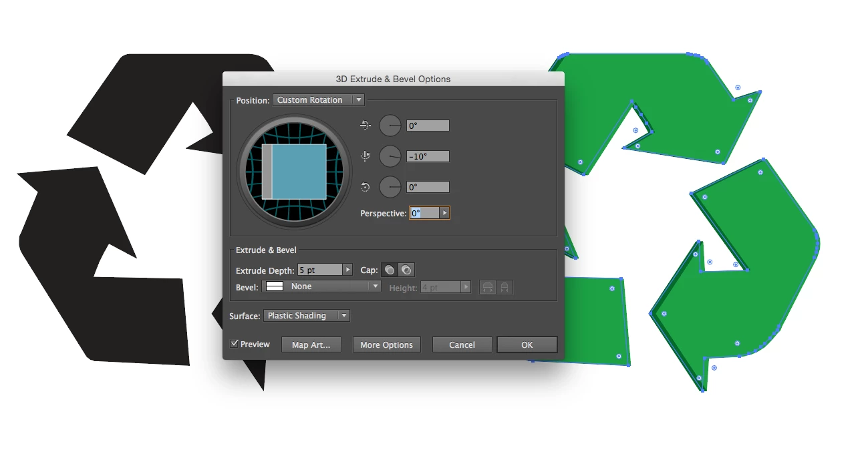Cancel the 3D Extrude dialog
Viewport: 868px width, 462px height.
(462, 344)
